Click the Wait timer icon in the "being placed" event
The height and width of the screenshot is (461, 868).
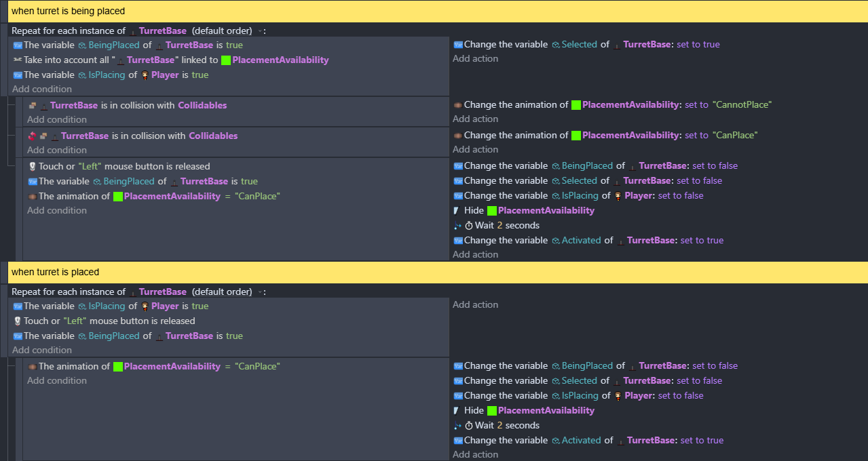[x=468, y=225]
